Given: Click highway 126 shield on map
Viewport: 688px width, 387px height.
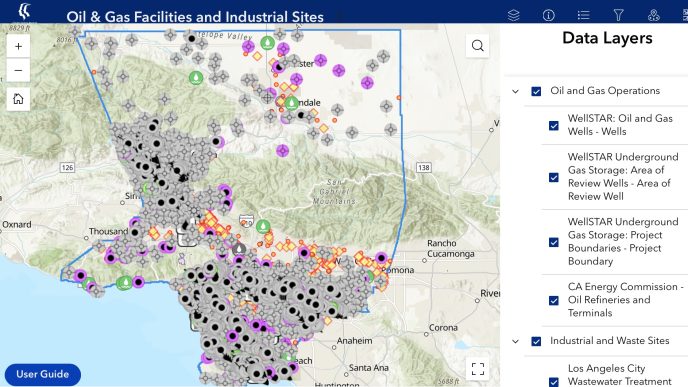Looking at the screenshot, I should point(67,168).
